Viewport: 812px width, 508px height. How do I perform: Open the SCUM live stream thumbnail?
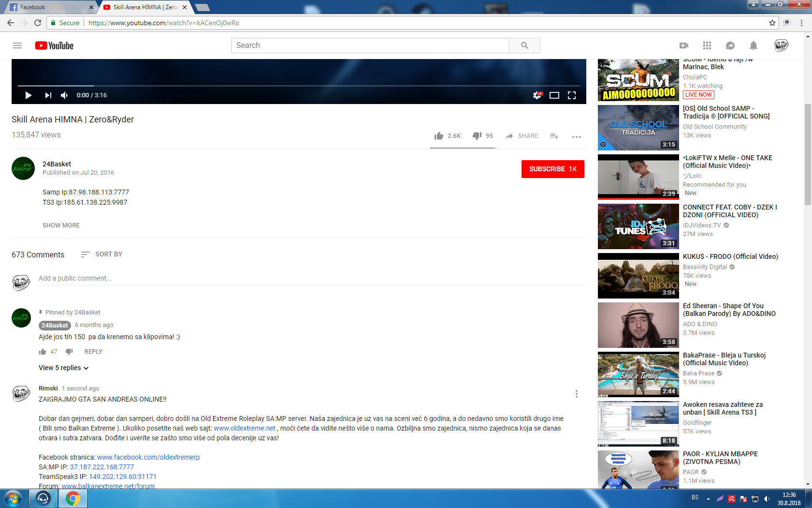click(638, 80)
